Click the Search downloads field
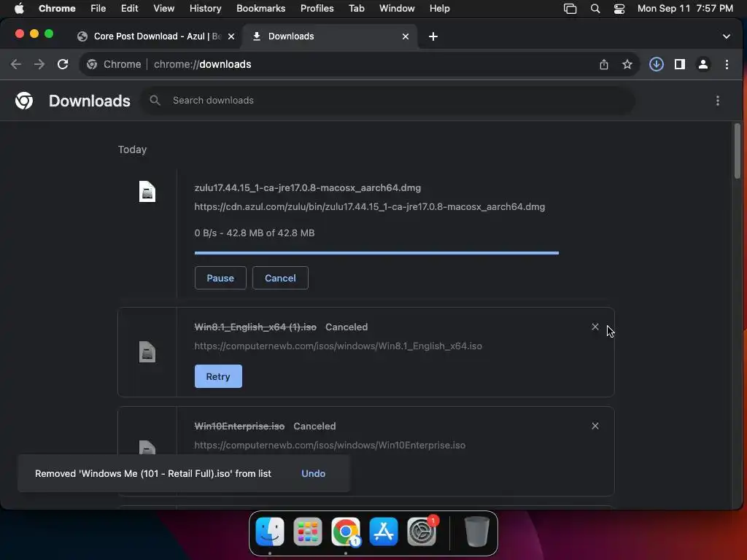747x560 pixels. (x=388, y=101)
